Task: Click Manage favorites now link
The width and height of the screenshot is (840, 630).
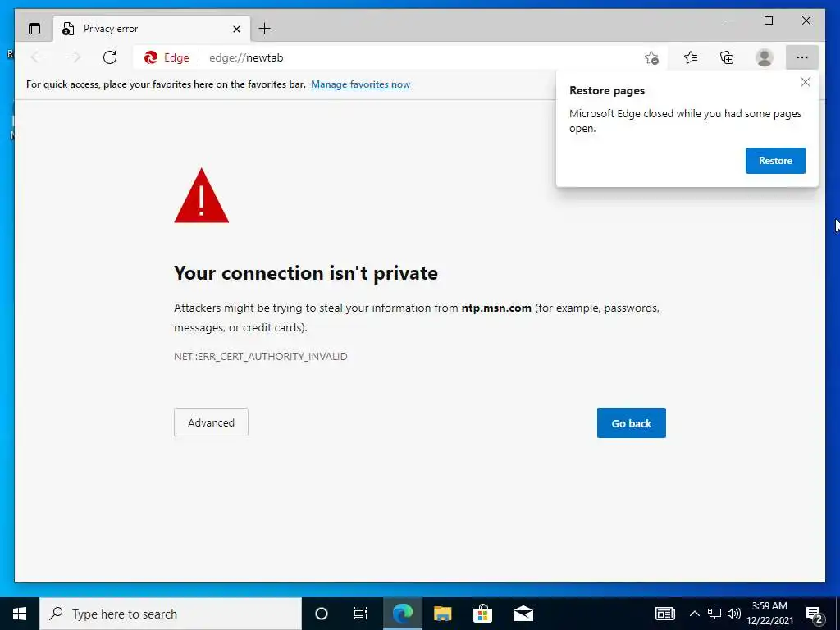Action: click(361, 84)
